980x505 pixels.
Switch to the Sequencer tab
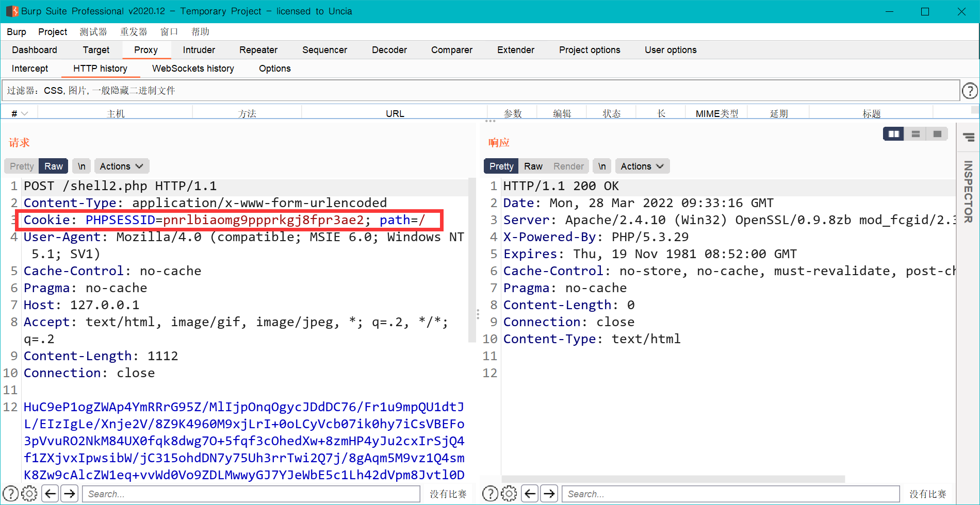pos(324,50)
